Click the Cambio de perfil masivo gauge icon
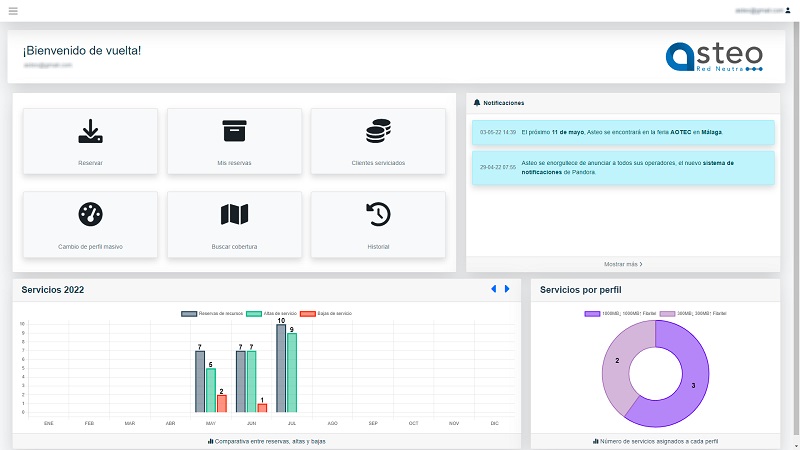 [x=90, y=214]
